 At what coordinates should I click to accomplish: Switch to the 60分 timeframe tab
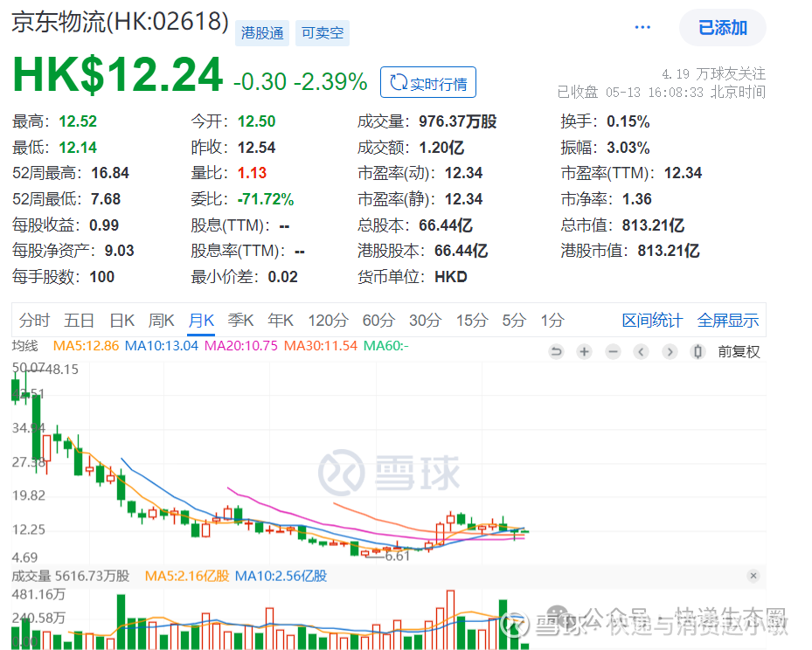[x=378, y=320]
